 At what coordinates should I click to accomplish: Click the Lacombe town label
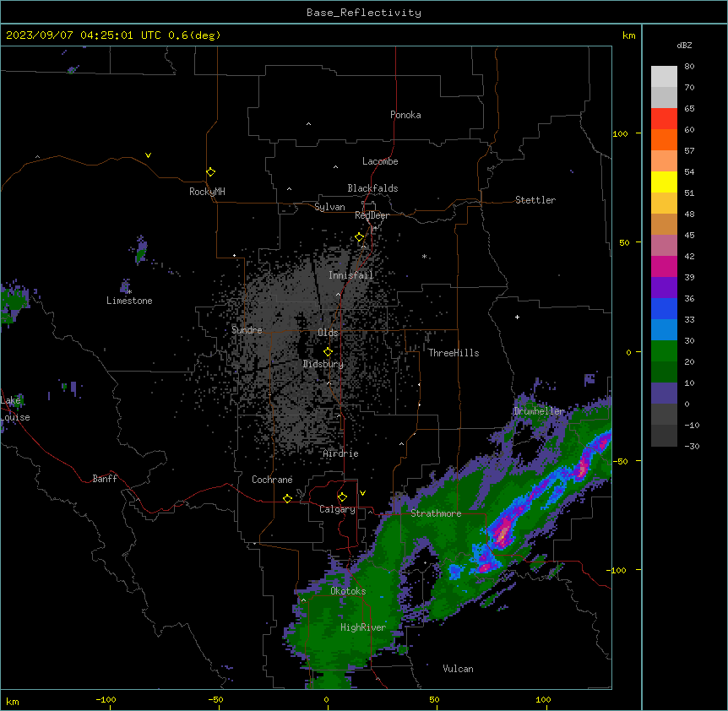click(380, 161)
